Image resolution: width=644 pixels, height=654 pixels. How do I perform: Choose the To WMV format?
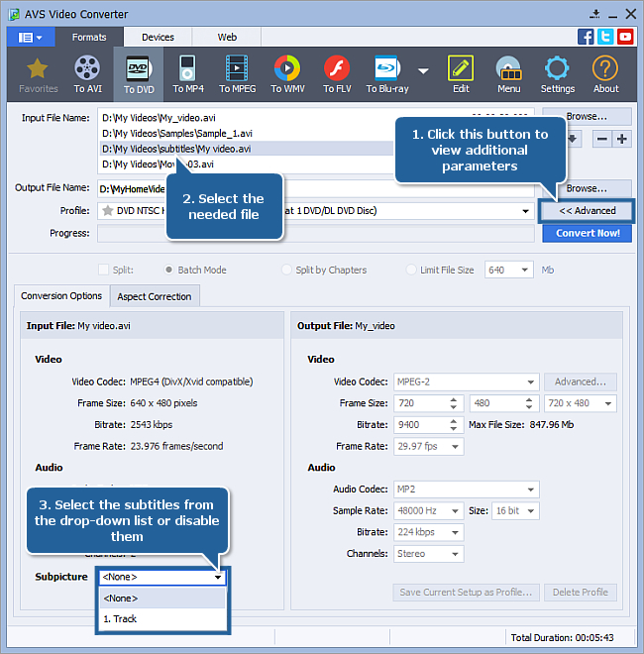[x=287, y=75]
